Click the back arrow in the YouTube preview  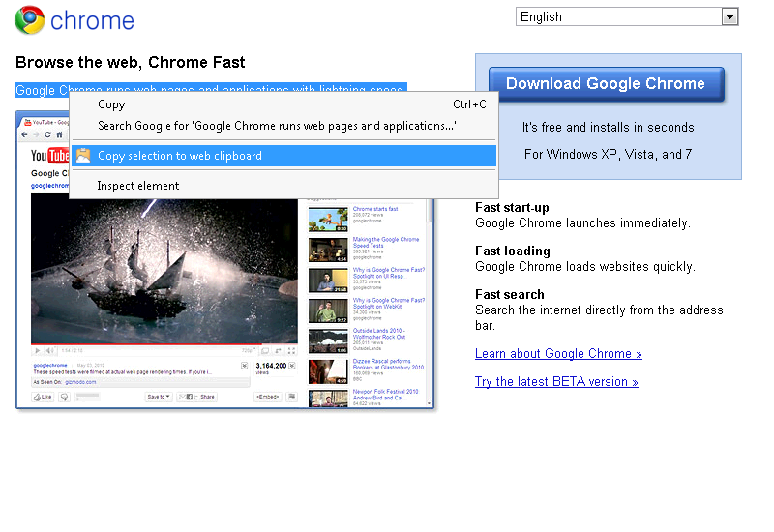25,134
